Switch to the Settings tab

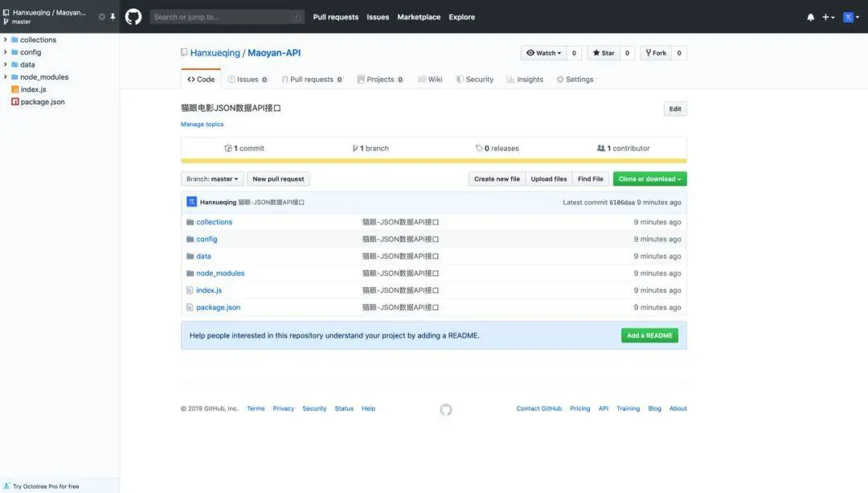coord(575,79)
